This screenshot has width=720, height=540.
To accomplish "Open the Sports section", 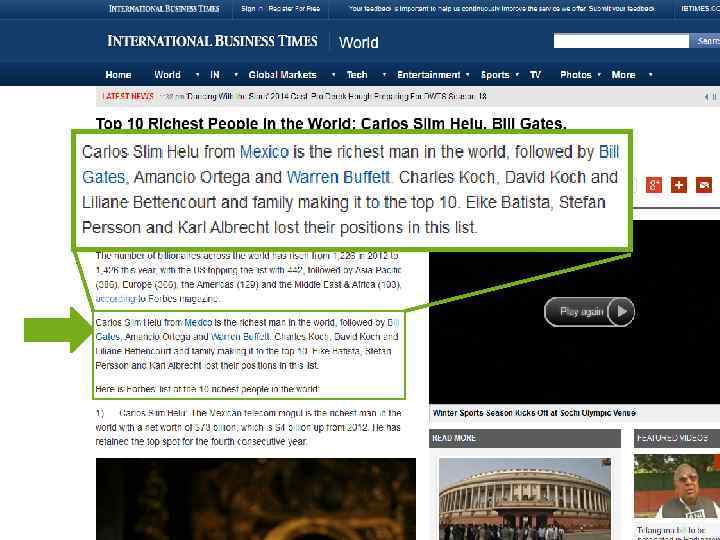I will [x=495, y=74].
